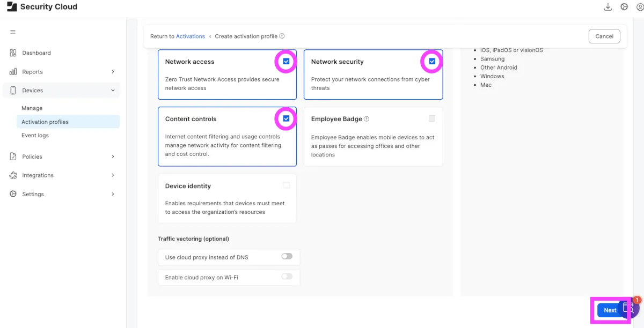Open the settings gear icon in top bar

click(x=624, y=7)
